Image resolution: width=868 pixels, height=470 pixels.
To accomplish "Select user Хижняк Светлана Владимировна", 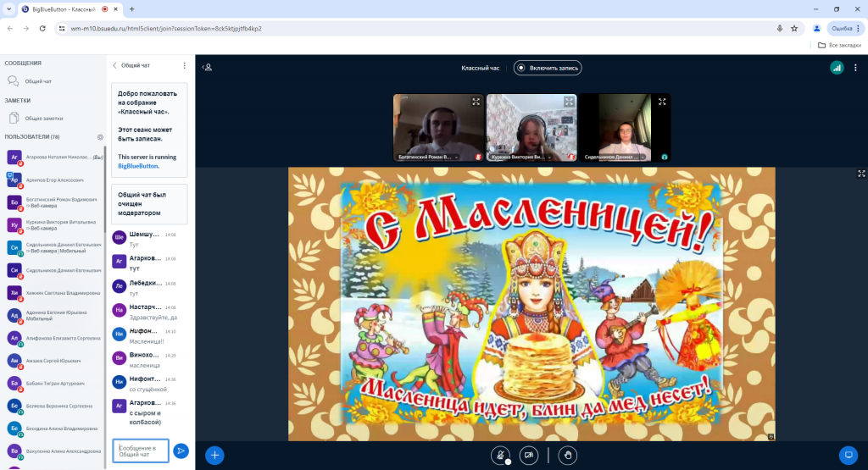I will (x=54, y=293).
